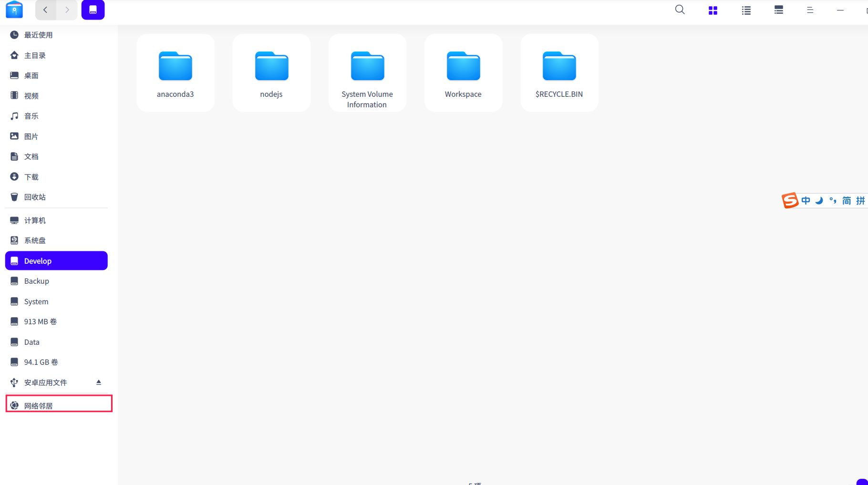Go to Home directory (主目录)
This screenshot has height=485, width=868.
(x=56, y=55)
